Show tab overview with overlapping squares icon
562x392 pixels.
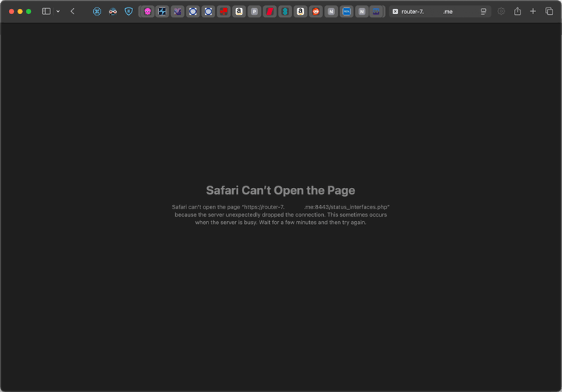click(549, 12)
